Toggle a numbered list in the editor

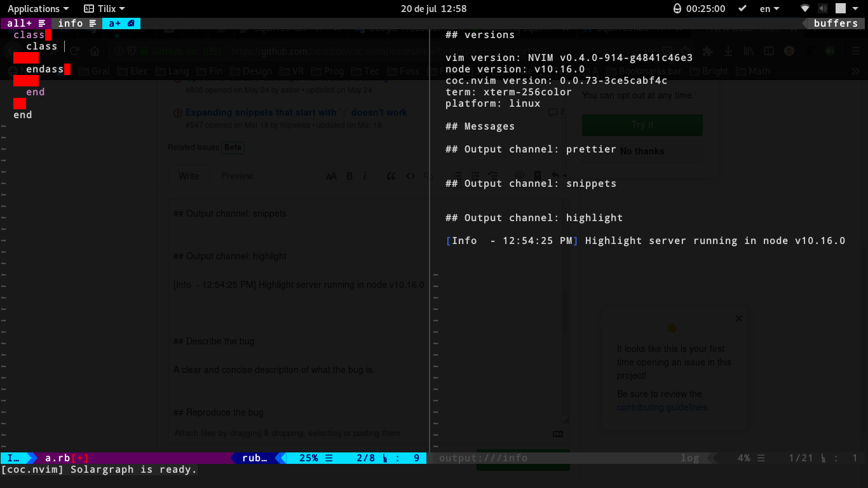tap(475, 176)
